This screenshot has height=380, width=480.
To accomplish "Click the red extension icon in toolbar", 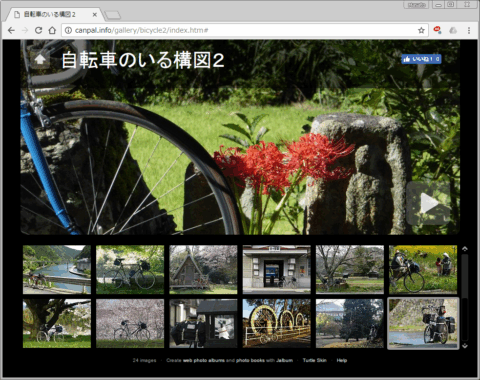I will (x=437, y=30).
